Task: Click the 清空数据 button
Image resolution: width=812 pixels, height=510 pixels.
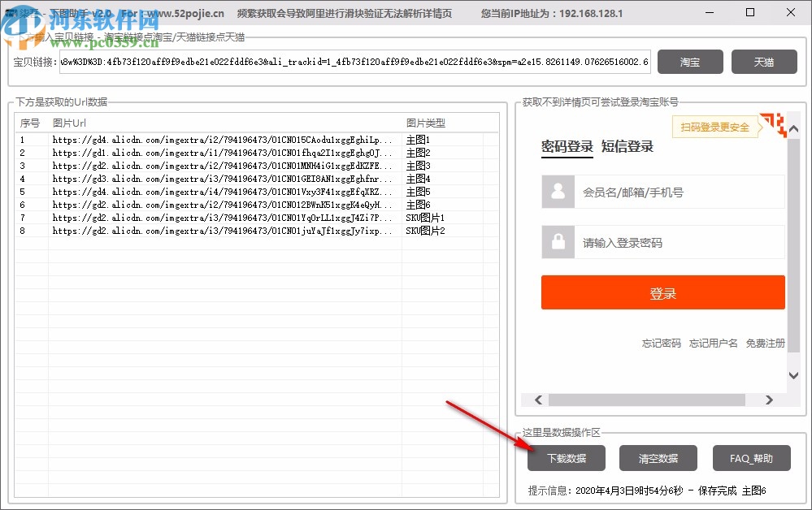Action: tap(658, 457)
